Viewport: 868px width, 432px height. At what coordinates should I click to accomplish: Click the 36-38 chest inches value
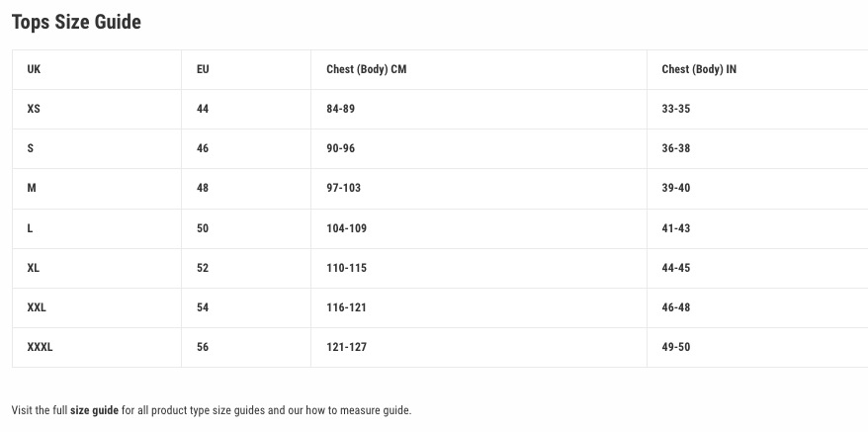[x=676, y=148]
